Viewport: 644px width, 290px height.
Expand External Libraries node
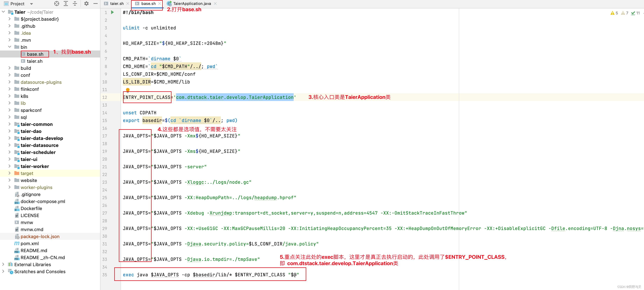(3, 264)
